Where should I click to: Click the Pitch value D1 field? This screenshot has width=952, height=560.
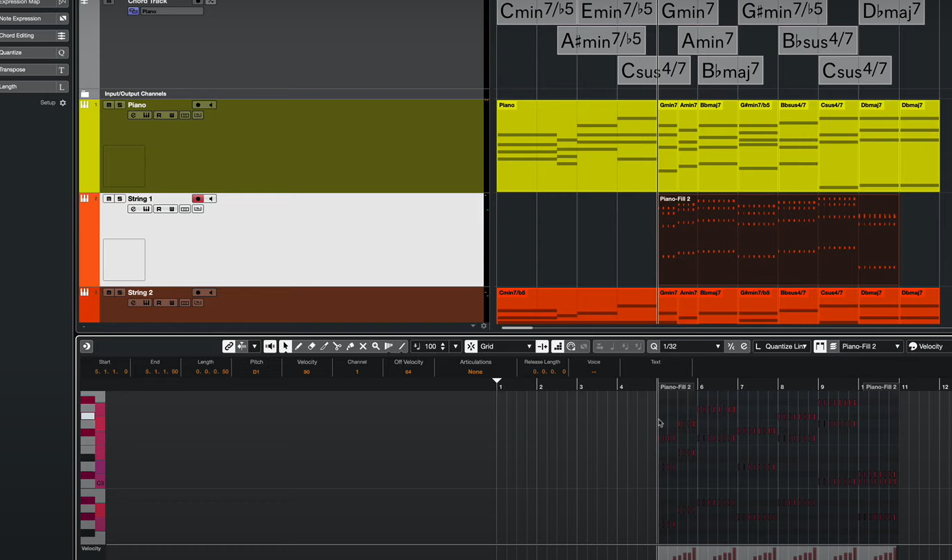[x=256, y=372]
